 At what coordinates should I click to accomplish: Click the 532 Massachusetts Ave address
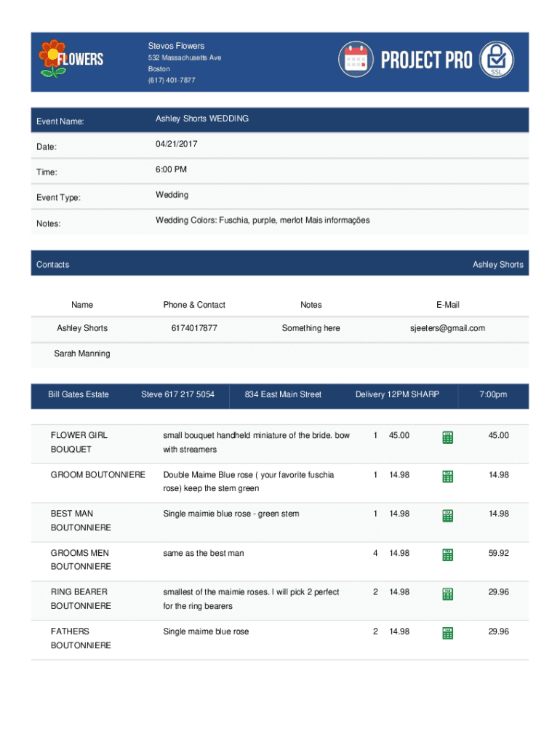coord(184,57)
